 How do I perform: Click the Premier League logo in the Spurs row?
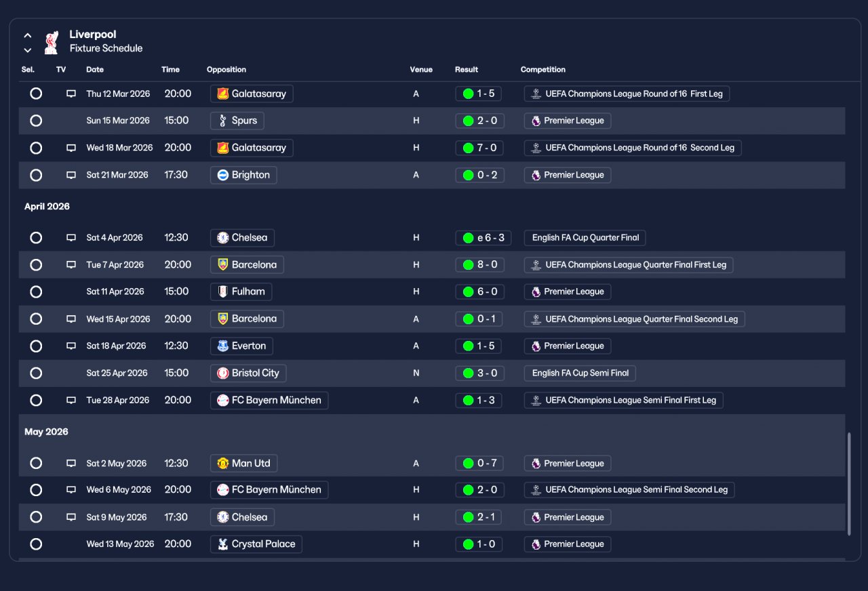point(536,121)
